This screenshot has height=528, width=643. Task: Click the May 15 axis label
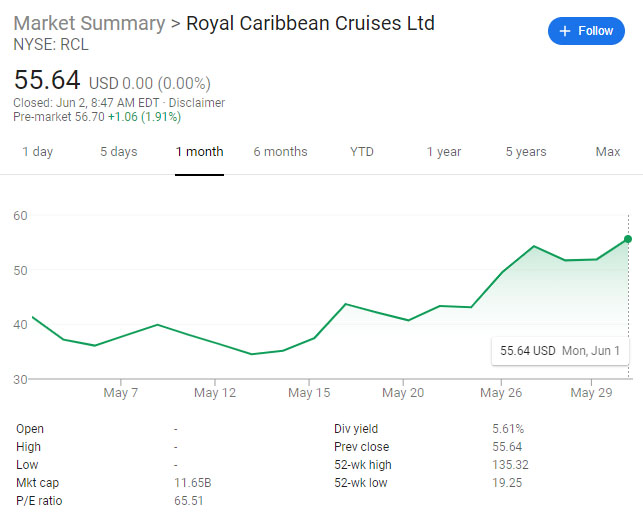pyautogui.click(x=309, y=393)
